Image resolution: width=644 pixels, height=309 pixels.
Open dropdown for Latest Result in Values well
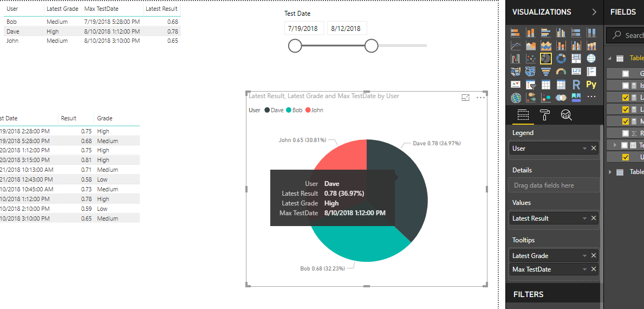click(x=584, y=218)
